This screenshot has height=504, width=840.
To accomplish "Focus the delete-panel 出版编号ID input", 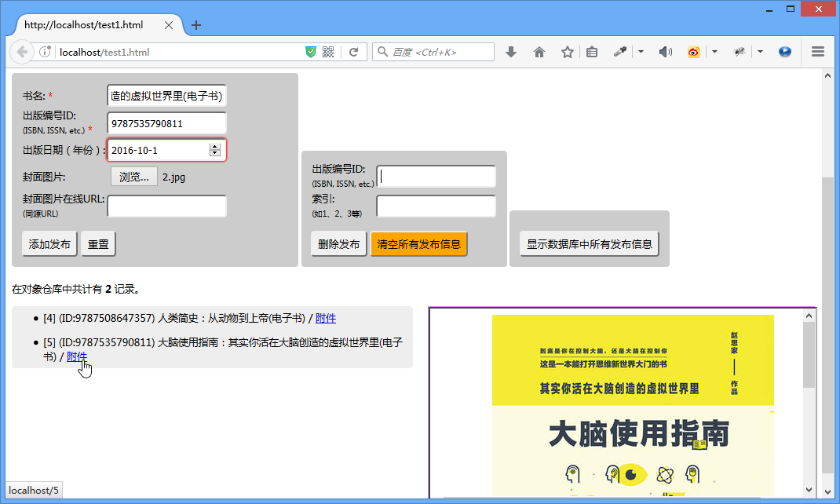I will (x=436, y=176).
